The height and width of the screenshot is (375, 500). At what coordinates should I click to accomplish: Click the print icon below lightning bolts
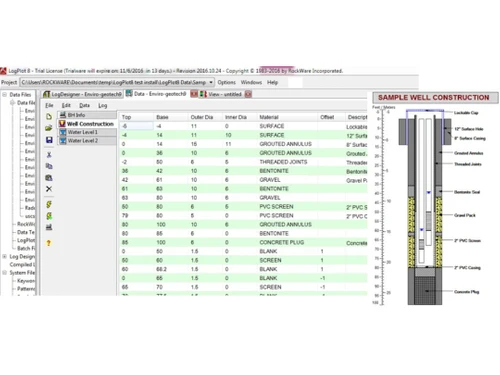49,227
